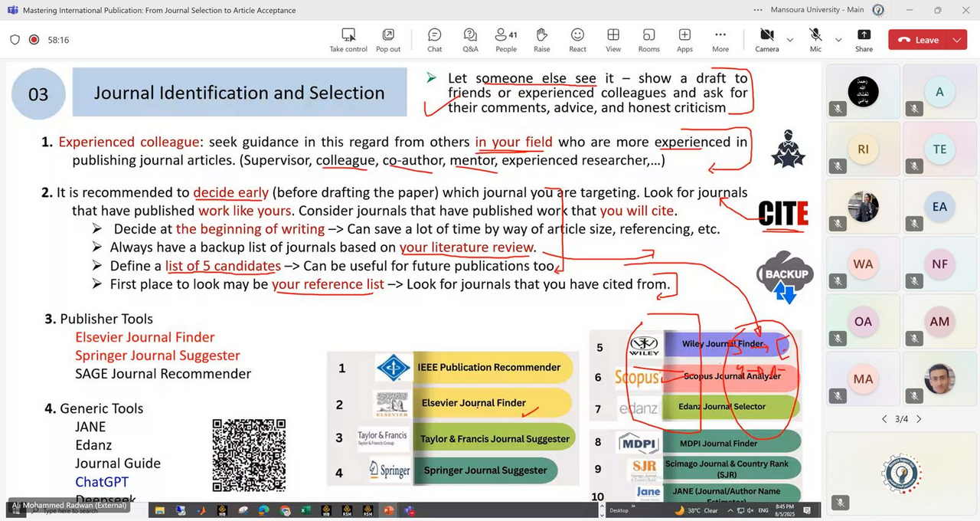Viewport: 980px width, 521px height.
Task: Select participant tile WA
Action: [863, 264]
